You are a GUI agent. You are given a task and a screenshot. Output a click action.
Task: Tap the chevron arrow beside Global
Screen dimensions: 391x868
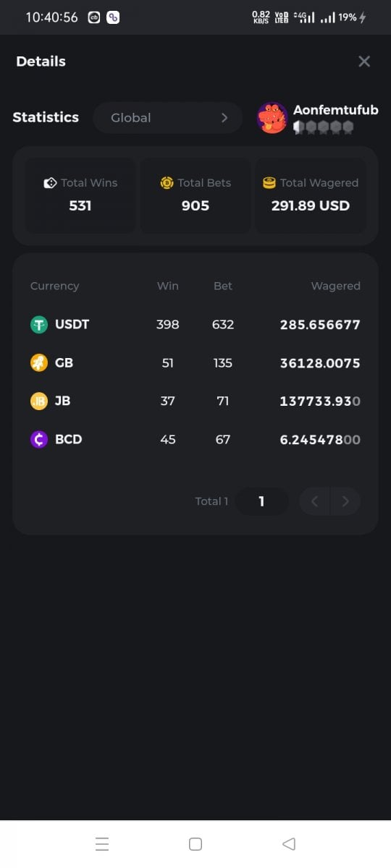point(224,118)
